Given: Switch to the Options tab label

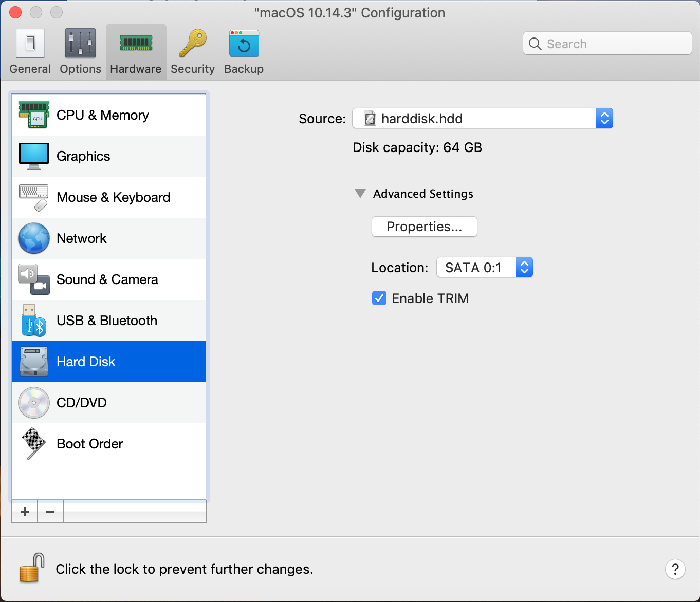Looking at the screenshot, I should (x=81, y=69).
